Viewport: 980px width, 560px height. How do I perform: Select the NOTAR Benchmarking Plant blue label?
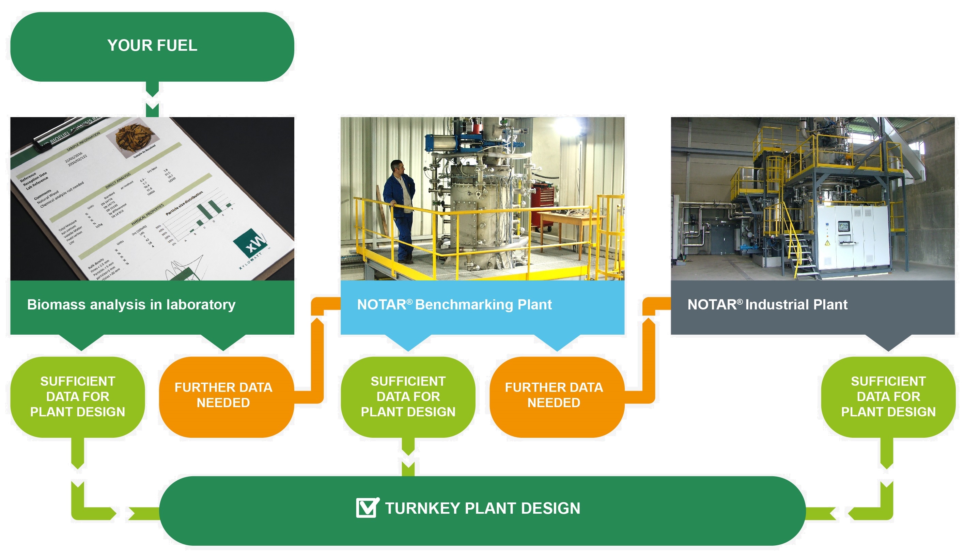tap(483, 307)
